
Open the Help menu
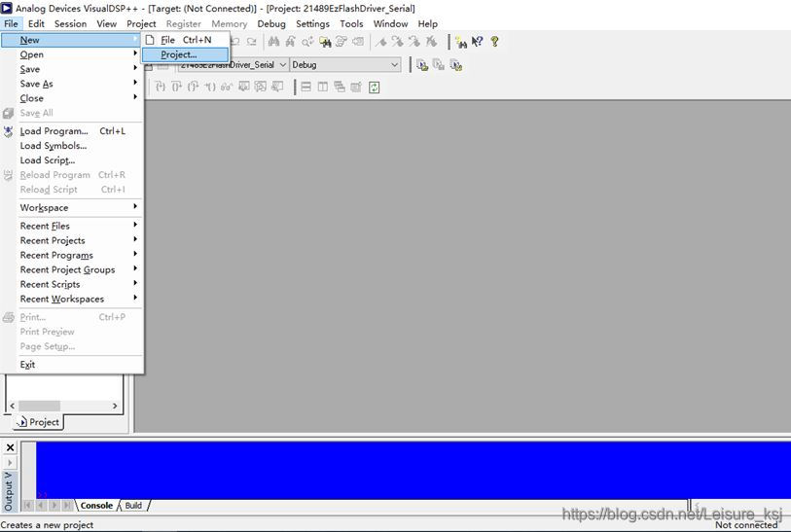(428, 23)
